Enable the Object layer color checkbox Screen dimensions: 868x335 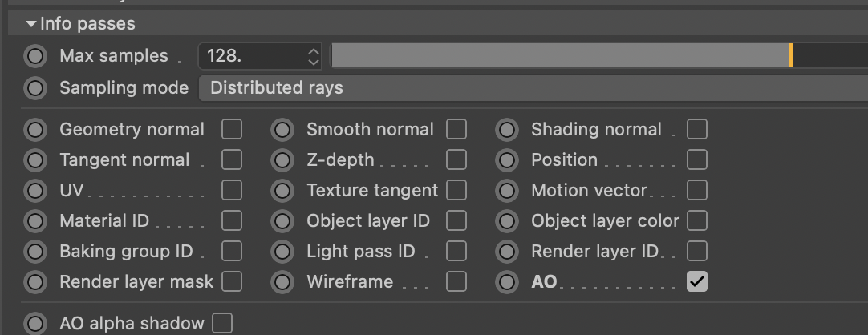coord(697,221)
